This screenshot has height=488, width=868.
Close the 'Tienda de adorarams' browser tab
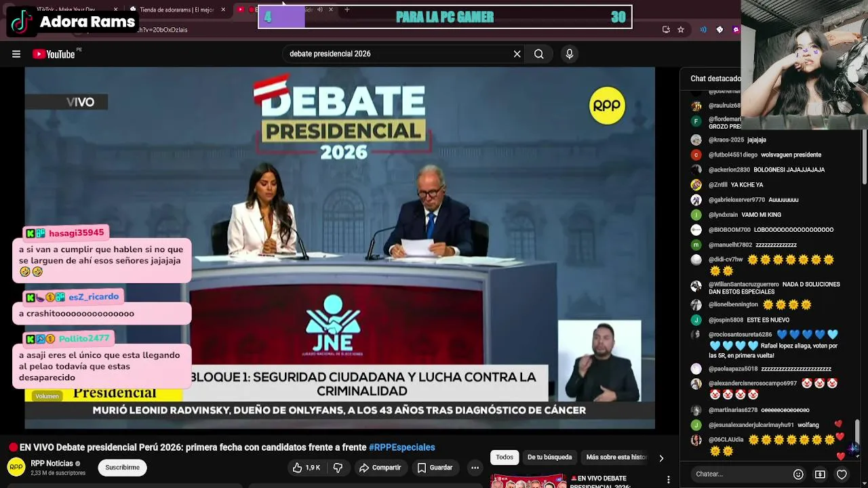point(223,9)
